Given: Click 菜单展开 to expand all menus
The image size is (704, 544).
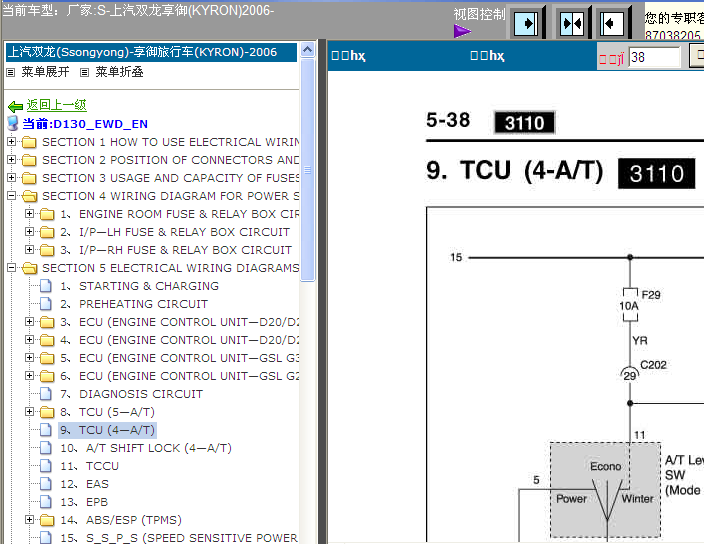Looking at the screenshot, I should tap(45, 72).
